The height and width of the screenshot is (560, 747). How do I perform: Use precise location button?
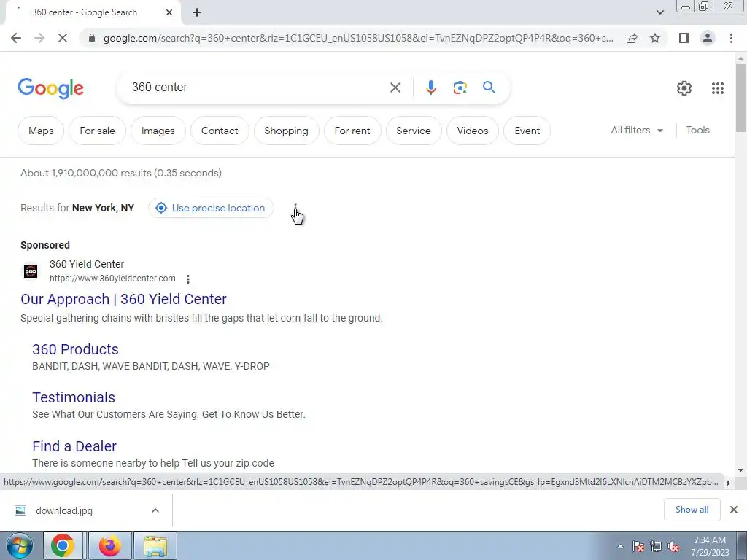[x=211, y=208]
